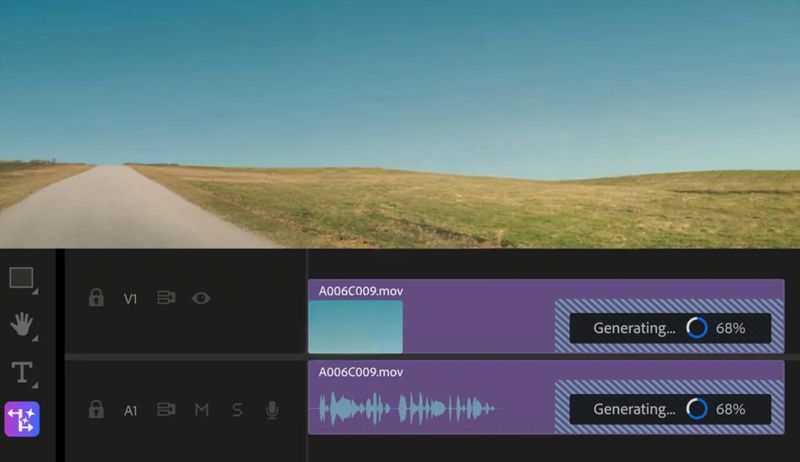Select the Rectangle tool
800x462 pixels.
(x=22, y=278)
